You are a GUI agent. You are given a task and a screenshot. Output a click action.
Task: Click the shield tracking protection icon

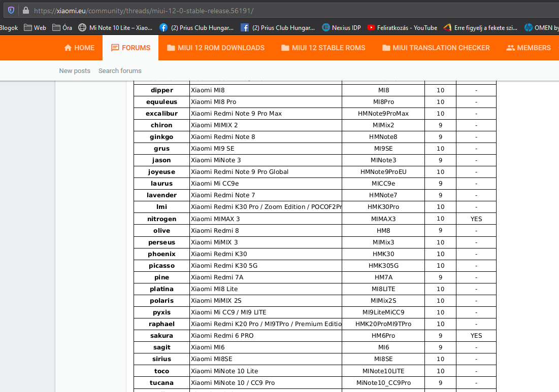coord(11,10)
